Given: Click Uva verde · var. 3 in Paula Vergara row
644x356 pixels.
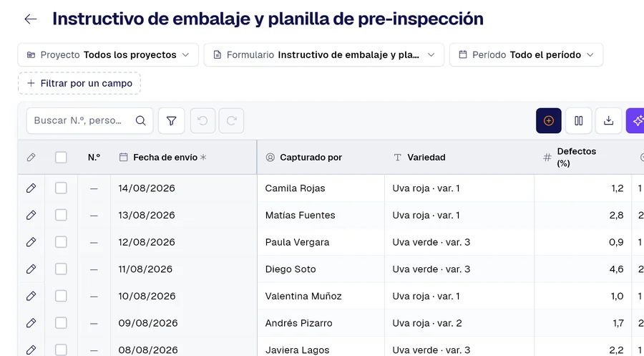Looking at the screenshot, I should coord(459,242).
